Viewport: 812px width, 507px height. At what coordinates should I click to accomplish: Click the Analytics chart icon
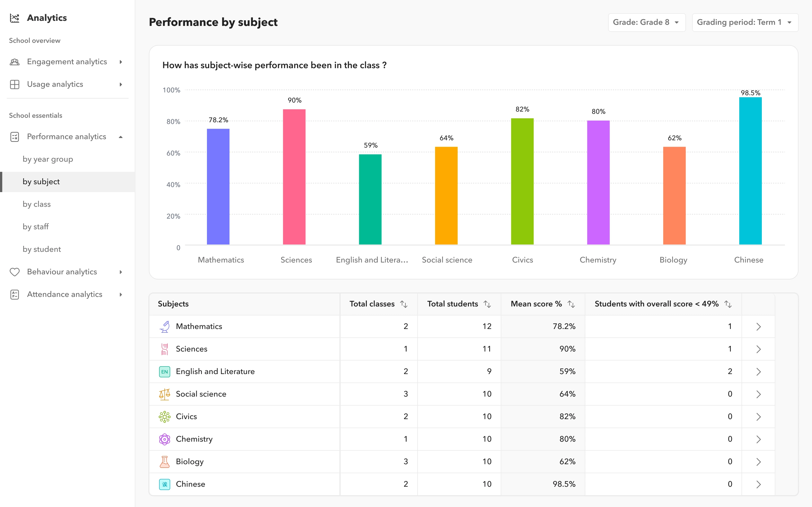15,18
